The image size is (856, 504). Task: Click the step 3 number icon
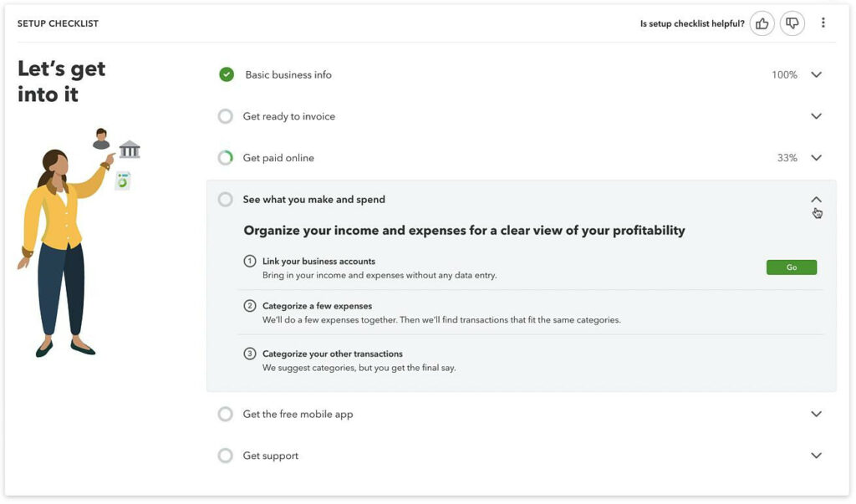coord(250,353)
